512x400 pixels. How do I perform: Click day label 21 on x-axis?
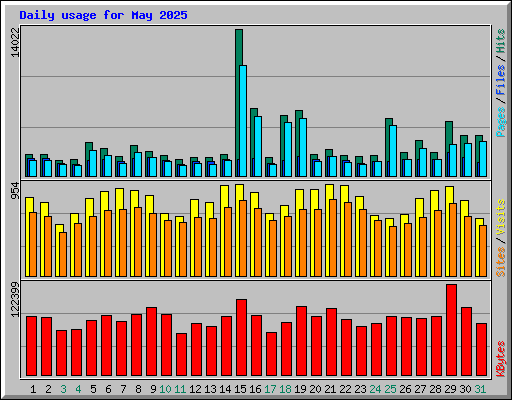point(330,389)
